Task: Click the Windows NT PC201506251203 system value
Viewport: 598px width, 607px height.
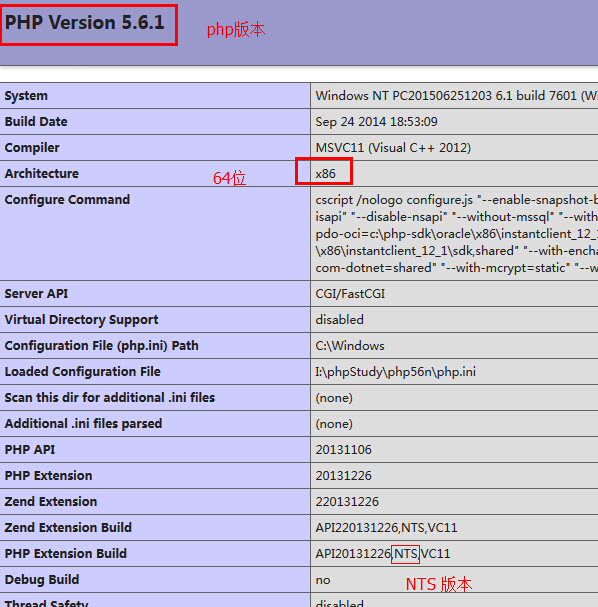Action: [x=456, y=96]
